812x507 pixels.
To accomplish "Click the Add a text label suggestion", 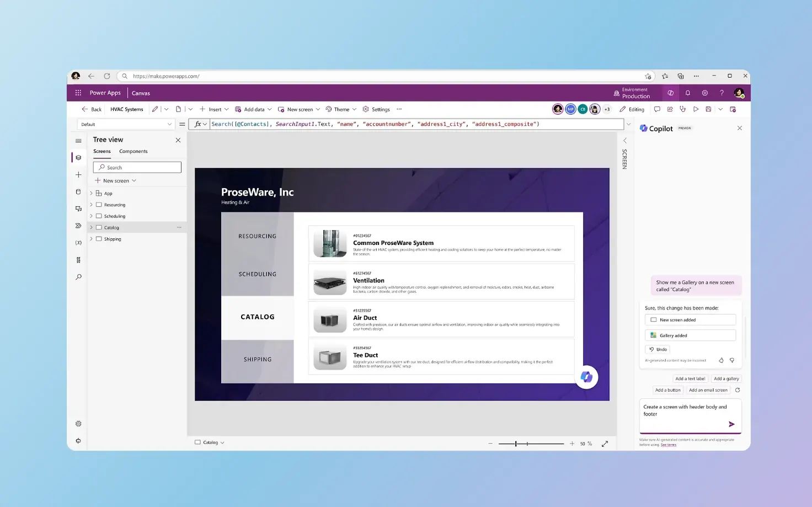I will coord(690,378).
